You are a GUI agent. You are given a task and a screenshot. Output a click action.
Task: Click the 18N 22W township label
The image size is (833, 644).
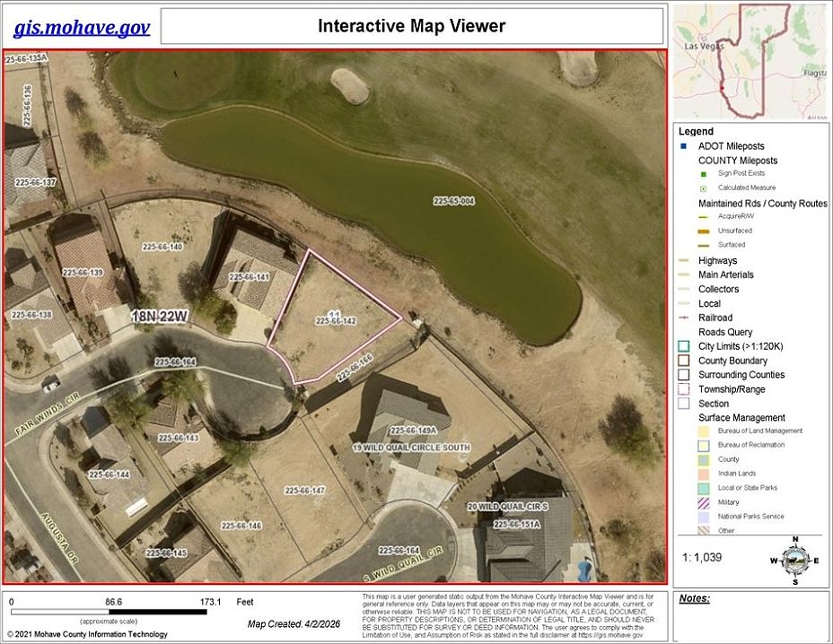[160, 317]
